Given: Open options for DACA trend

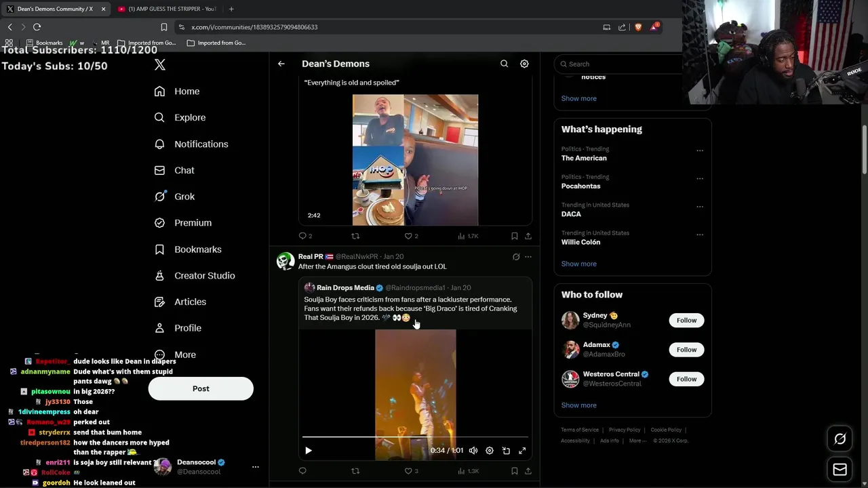Looking at the screenshot, I should [700, 206].
